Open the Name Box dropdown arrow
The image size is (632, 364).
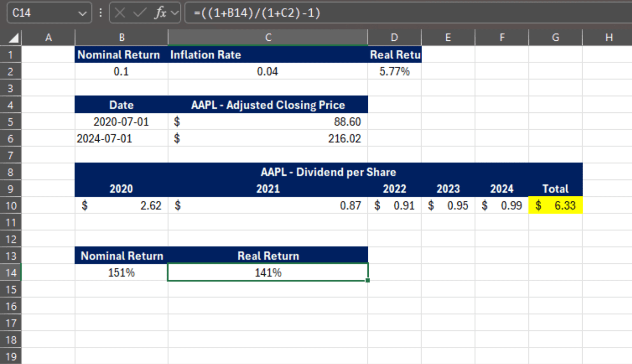[82, 12]
